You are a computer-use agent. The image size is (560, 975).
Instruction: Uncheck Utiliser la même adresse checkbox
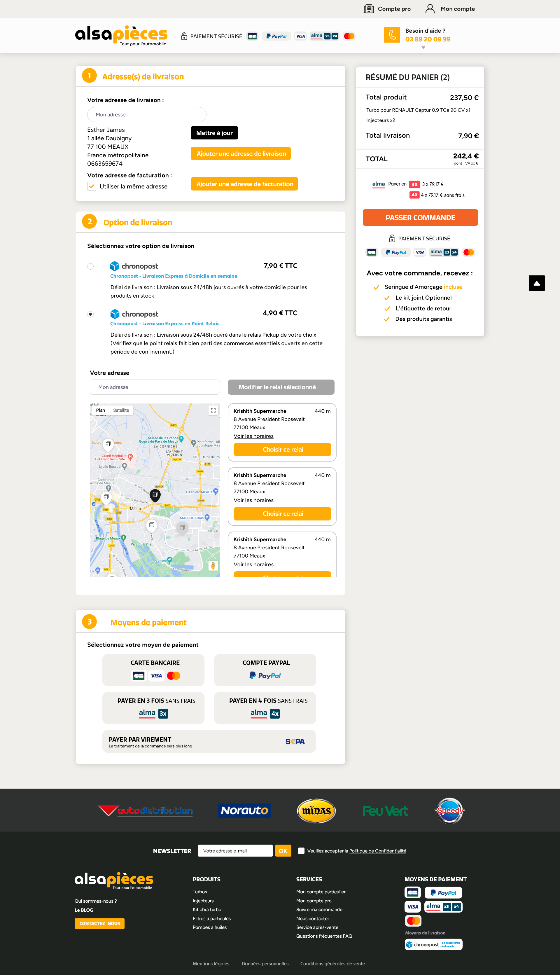92,186
